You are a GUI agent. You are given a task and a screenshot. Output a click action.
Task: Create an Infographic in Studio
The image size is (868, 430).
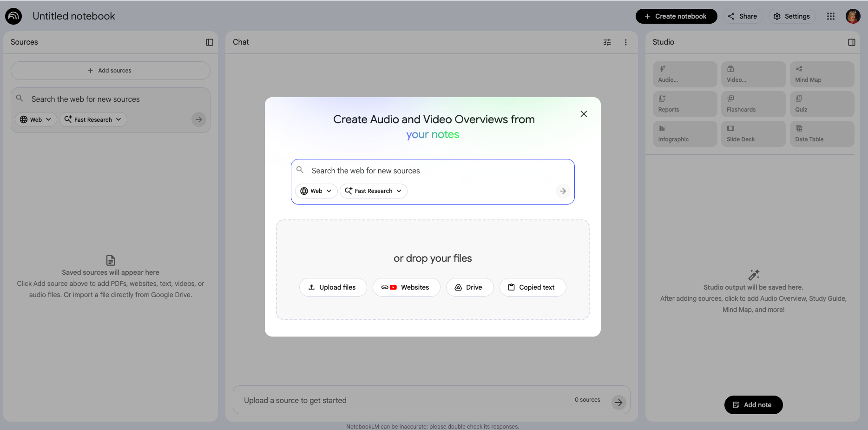click(684, 134)
